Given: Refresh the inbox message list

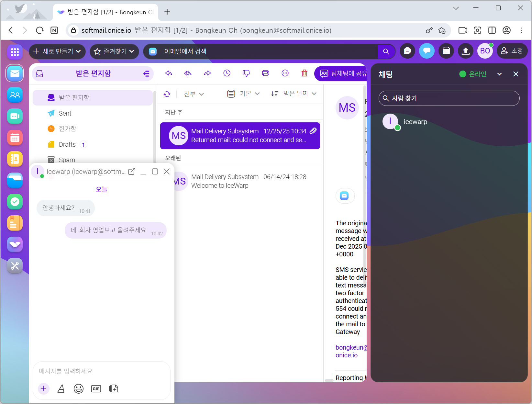Looking at the screenshot, I should (x=167, y=94).
